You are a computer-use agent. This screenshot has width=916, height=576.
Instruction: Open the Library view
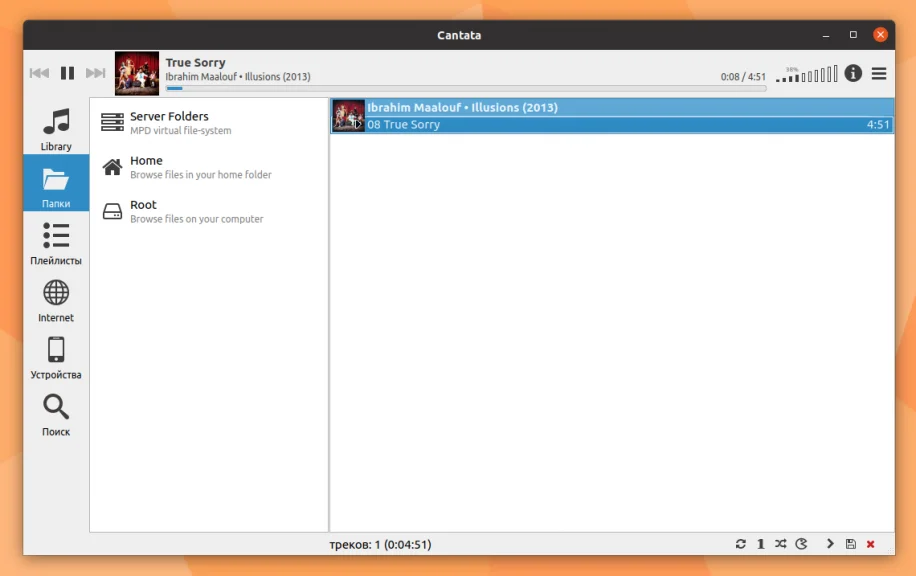[x=56, y=129]
